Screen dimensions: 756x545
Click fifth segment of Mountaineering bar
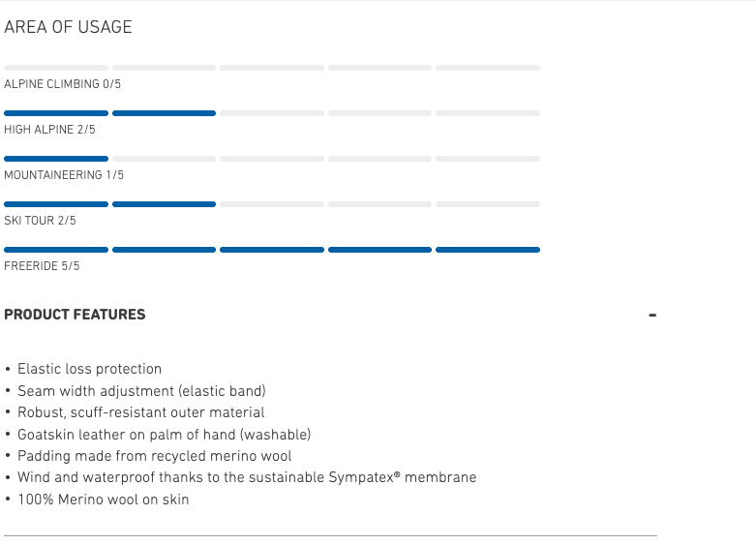point(487,159)
